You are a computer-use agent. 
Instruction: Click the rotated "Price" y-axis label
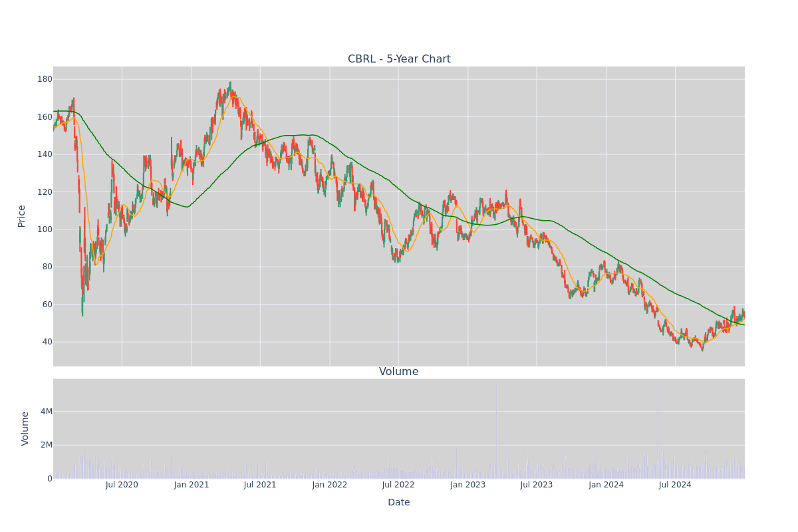click(22, 216)
